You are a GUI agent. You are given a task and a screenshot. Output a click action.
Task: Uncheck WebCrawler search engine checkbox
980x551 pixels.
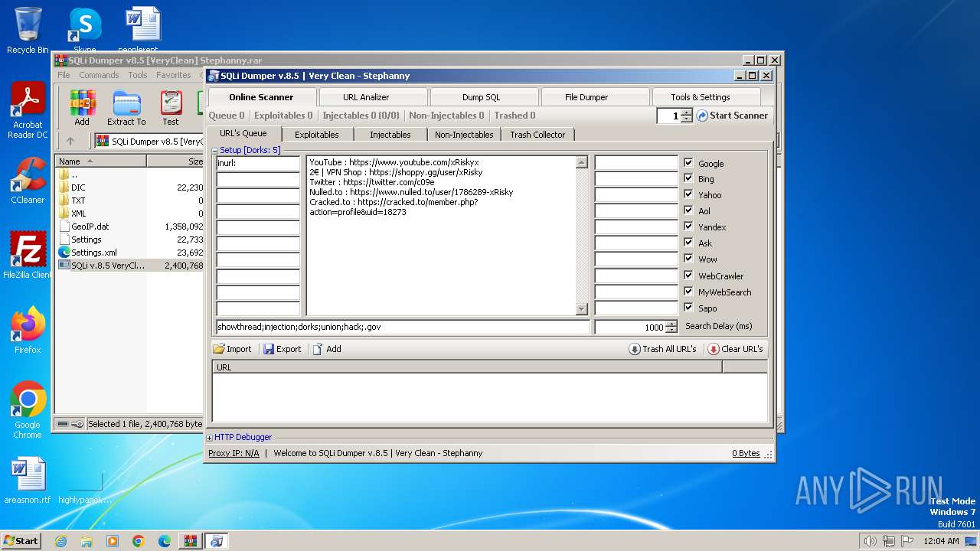[688, 275]
